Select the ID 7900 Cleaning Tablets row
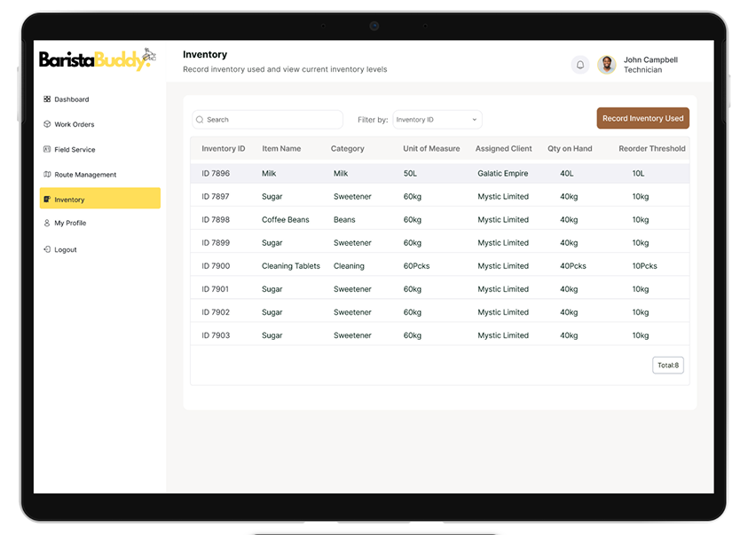 click(x=439, y=266)
